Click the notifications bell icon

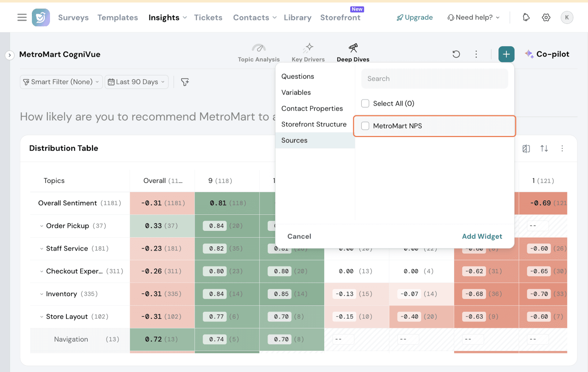click(526, 17)
